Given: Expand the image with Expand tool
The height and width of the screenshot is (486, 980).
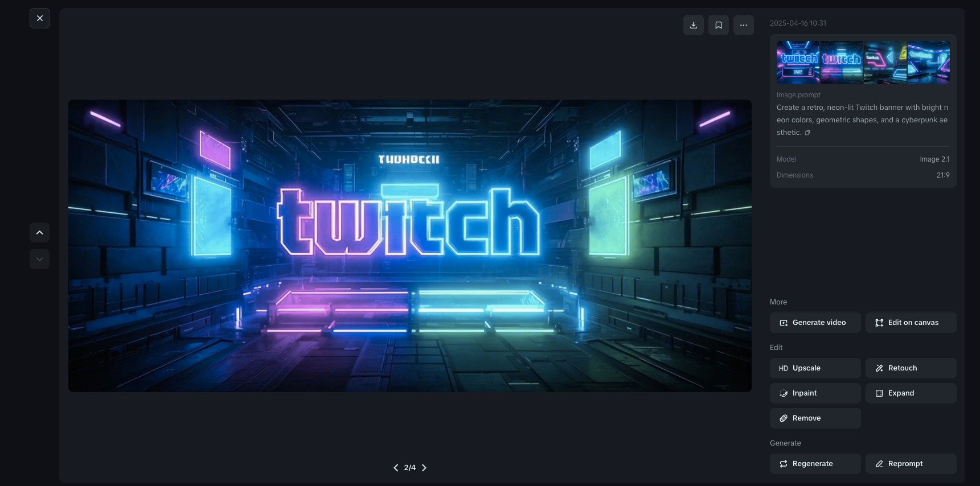Looking at the screenshot, I should (x=911, y=393).
